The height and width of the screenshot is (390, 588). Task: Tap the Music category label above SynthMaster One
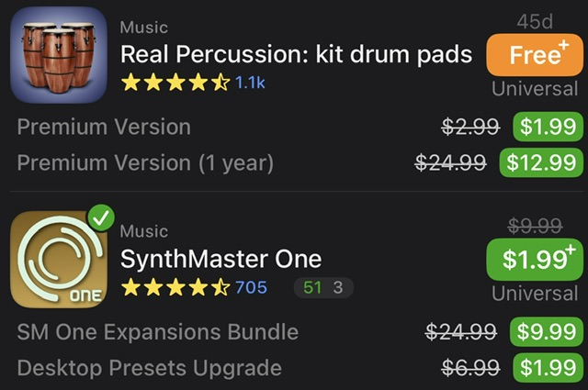pos(143,231)
